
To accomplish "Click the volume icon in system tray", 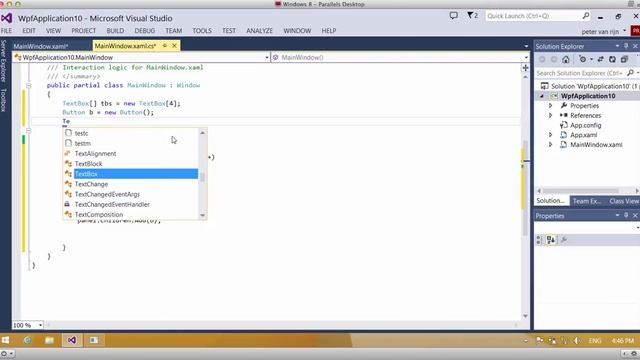I will [x=576, y=340].
